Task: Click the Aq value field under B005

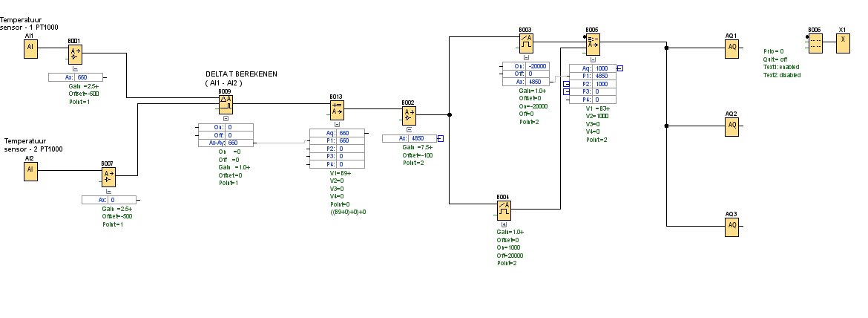Action: (x=604, y=68)
